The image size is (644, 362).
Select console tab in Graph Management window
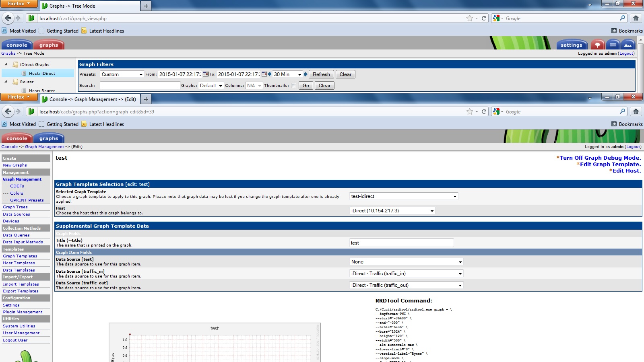(x=17, y=138)
